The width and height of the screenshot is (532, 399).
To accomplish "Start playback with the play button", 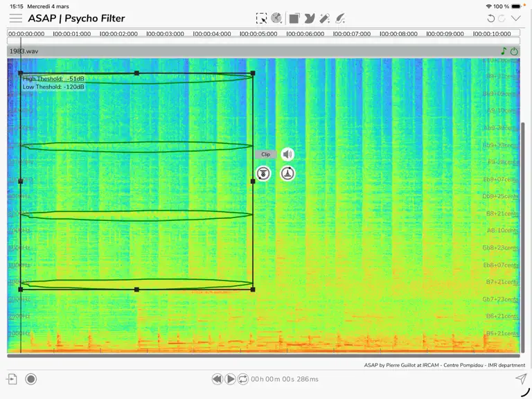I will (x=230, y=379).
